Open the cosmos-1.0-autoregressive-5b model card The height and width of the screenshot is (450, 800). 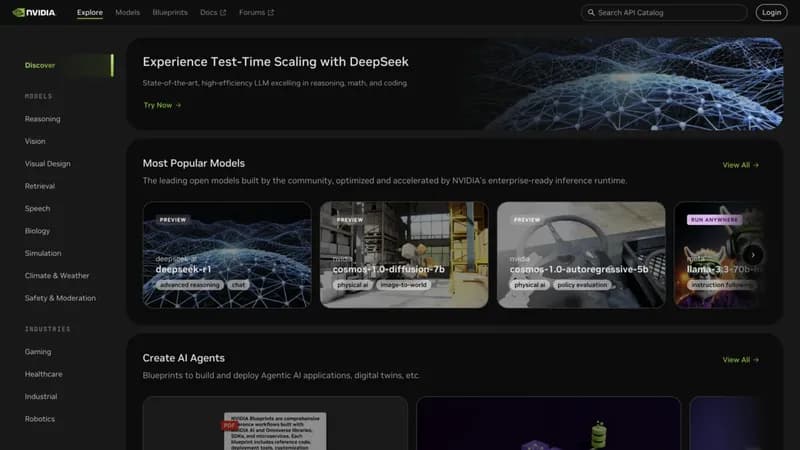[x=581, y=255]
